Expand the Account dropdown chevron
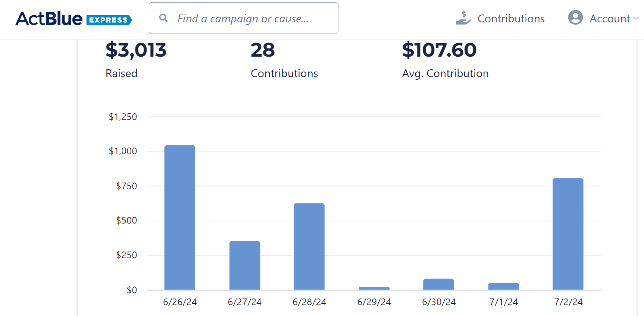Screen dimensions: 644x316 coord(636,18)
